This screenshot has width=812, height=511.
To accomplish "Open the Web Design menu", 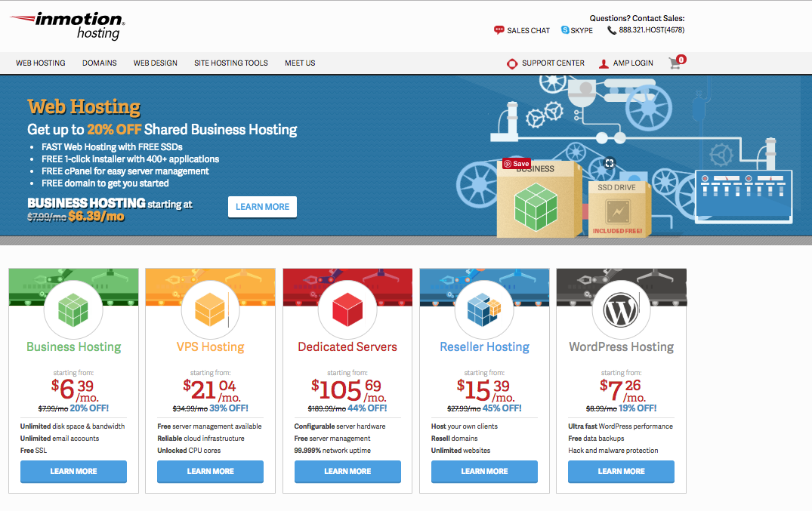I will coord(156,63).
